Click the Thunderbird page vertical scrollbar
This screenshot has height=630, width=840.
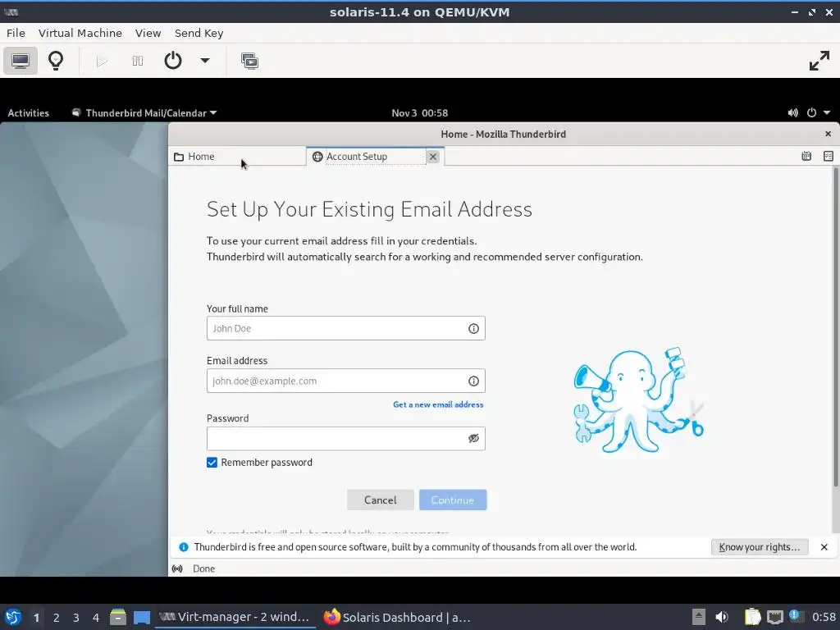click(836, 326)
